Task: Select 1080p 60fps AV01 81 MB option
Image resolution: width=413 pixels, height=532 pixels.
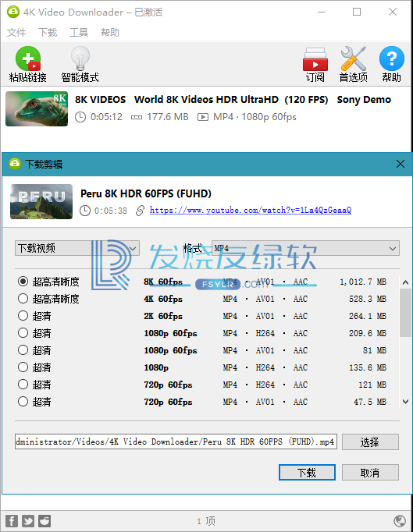Action: pos(23,349)
